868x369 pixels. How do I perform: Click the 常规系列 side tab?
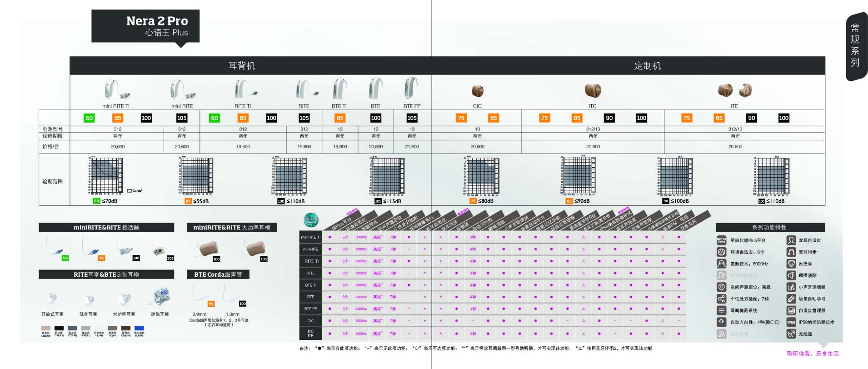856,46
